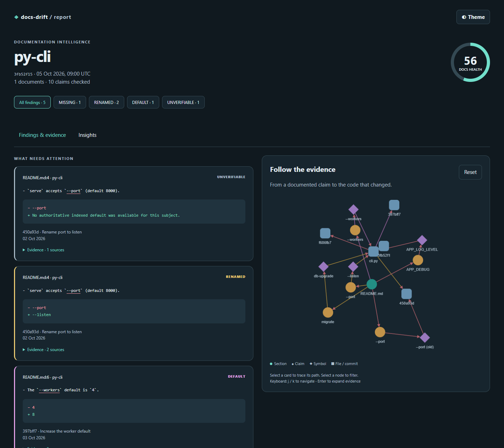Click the README.md teal section node
This screenshot has width=504, height=448.
point(371,284)
